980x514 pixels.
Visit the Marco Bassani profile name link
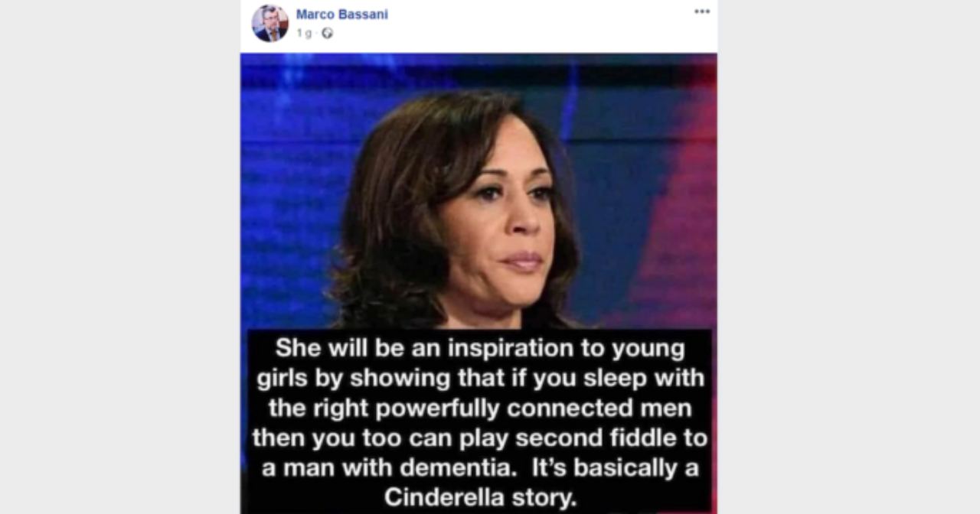tap(341, 15)
